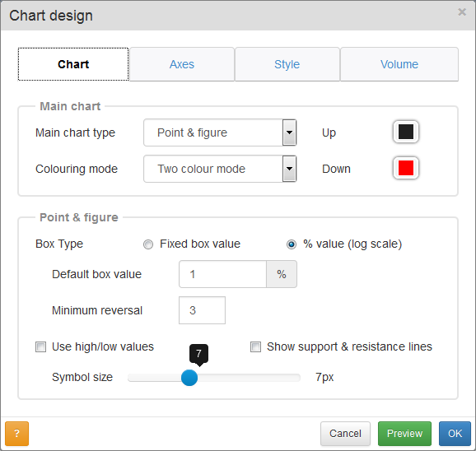476x451 pixels.
Task: Select the Fixed box value radio button
Action: [148, 244]
